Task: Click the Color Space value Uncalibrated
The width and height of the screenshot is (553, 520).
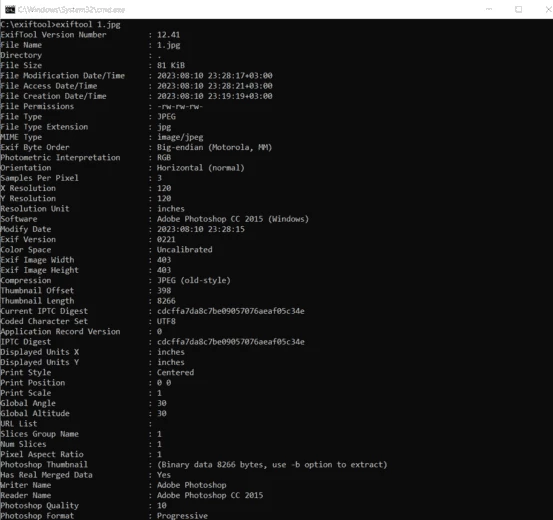Action: tap(185, 250)
